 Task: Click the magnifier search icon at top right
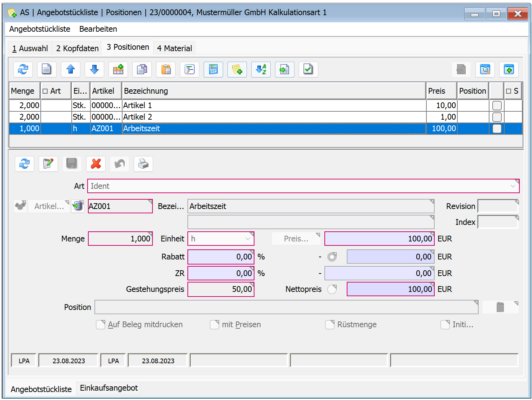485,69
